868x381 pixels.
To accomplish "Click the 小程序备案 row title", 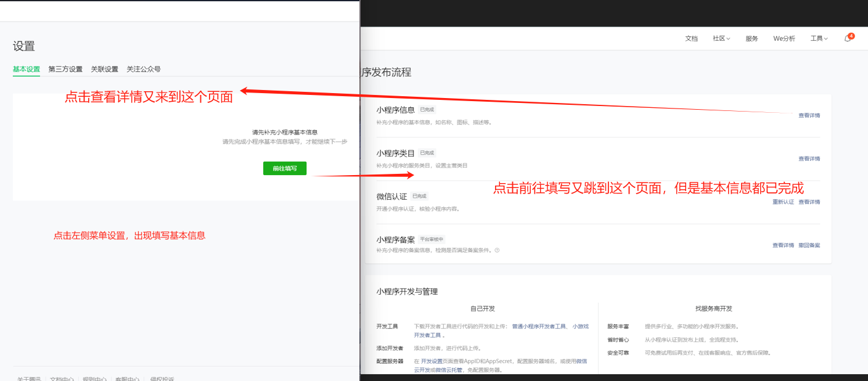I will tap(396, 239).
